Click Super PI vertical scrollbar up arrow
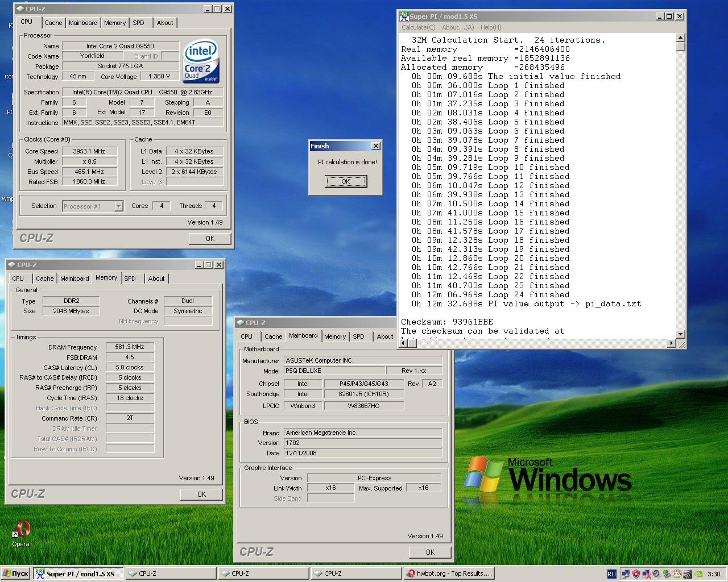Viewport: 728px width, 582px height. [x=681, y=38]
